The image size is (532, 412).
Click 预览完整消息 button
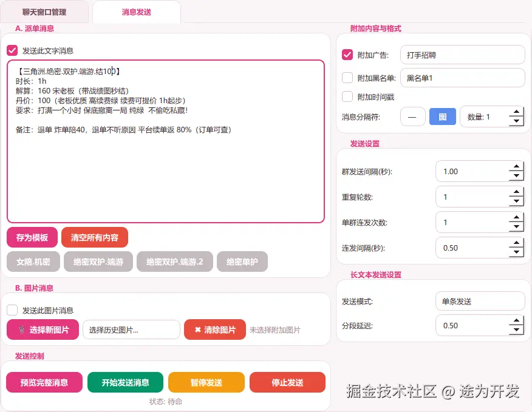(x=44, y=382)
